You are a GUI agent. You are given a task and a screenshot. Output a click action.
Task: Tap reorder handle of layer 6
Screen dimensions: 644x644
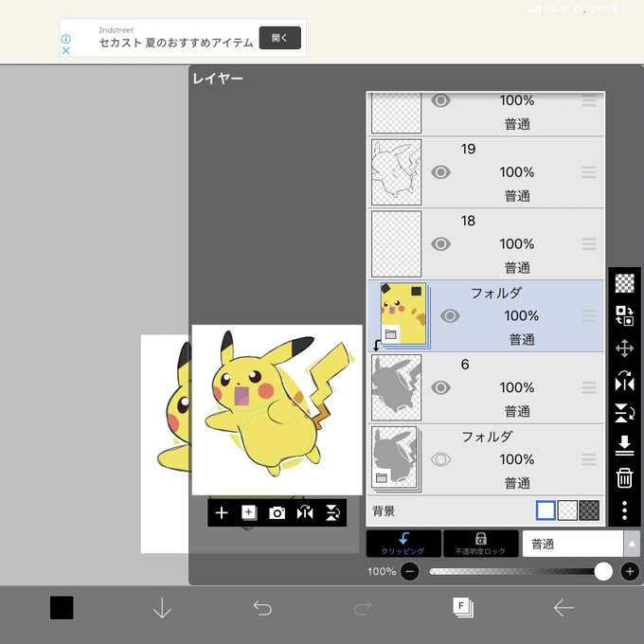click(589, 387)
